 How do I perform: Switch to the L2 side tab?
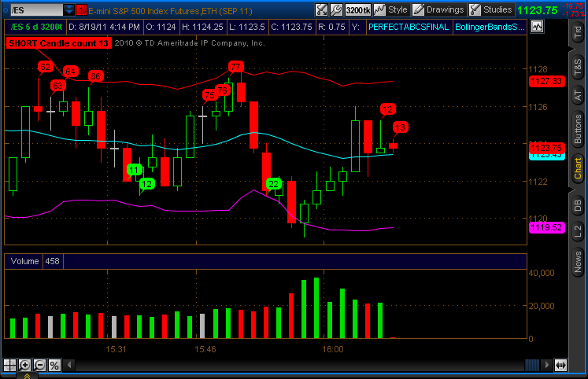pos(578,231)
